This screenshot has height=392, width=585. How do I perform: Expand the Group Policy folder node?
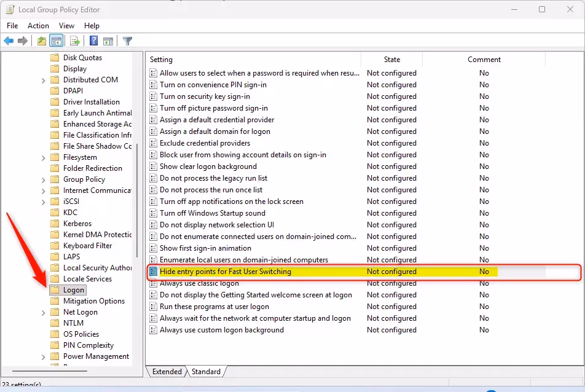[x=44, y=179]
